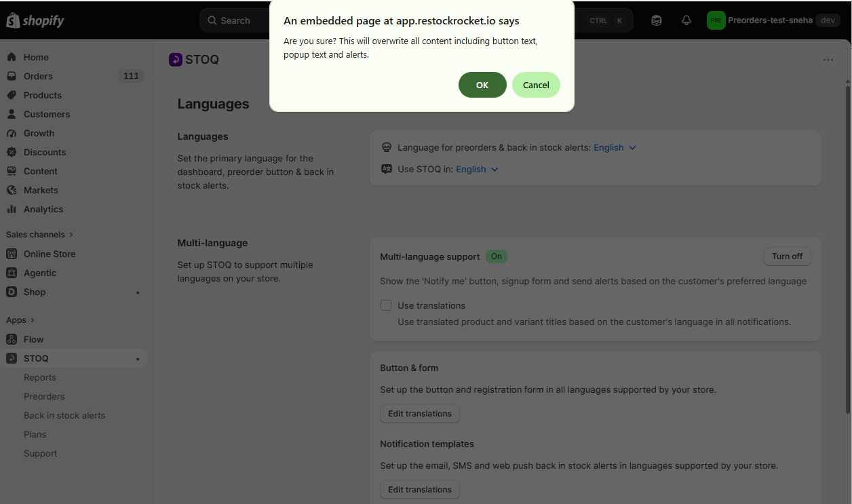852x504 pixels.
Task: Click the Analytics bar chart icon
Action: [x=12, y=209]
